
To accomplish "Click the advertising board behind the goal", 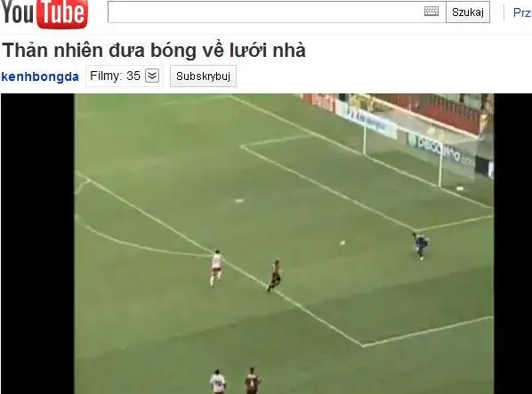I will click(x=440, y=149).
